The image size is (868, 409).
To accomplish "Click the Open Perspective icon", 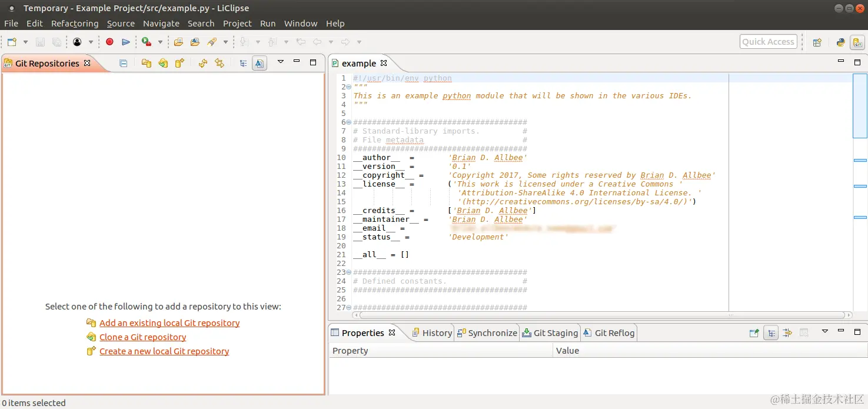I will [x=817, y=42].
